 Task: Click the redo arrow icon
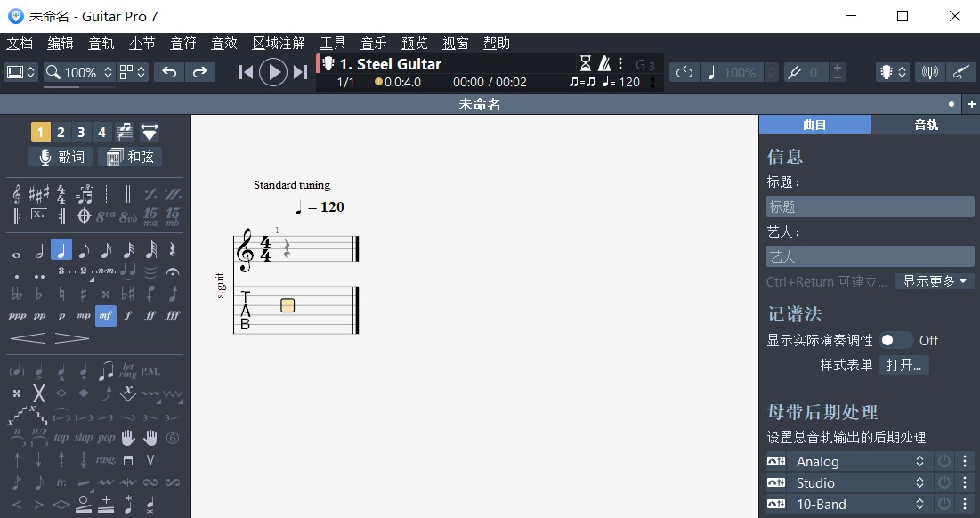(x=200, y=72)
